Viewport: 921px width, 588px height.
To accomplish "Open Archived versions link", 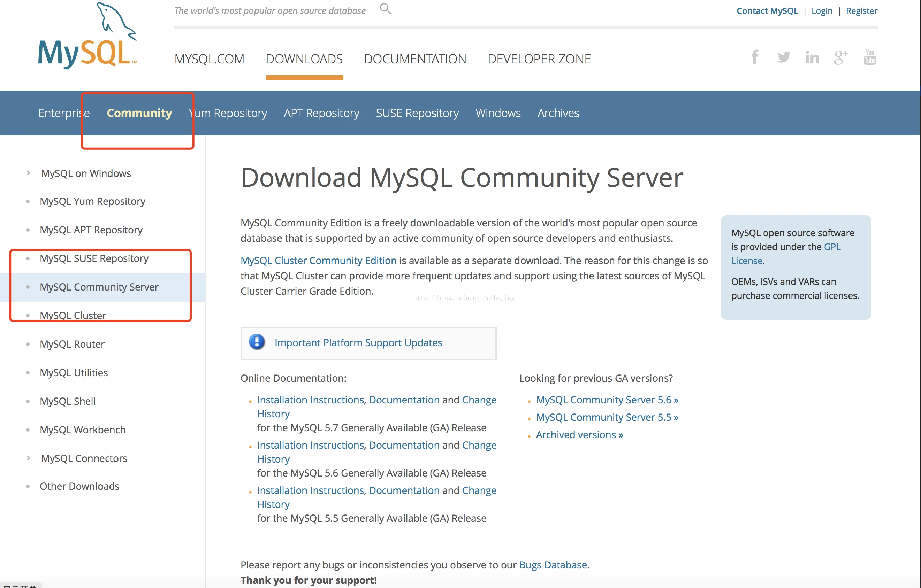I will [579, 435].
